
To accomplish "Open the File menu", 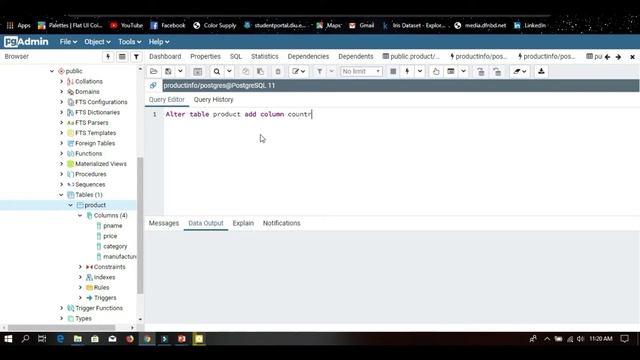I will (x=68, y=42).
